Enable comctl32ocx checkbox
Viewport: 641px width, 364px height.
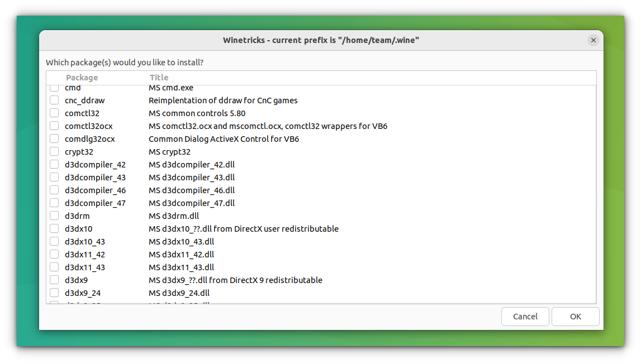(54, 126)
